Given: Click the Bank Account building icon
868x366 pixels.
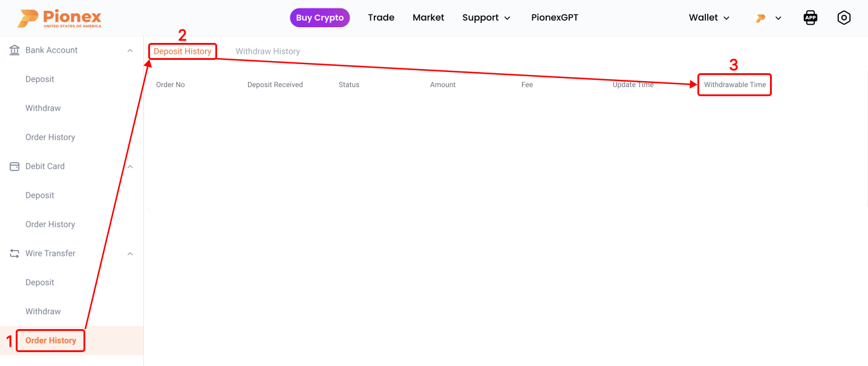Looking at the screenshot, I should (x=15, y=50).
